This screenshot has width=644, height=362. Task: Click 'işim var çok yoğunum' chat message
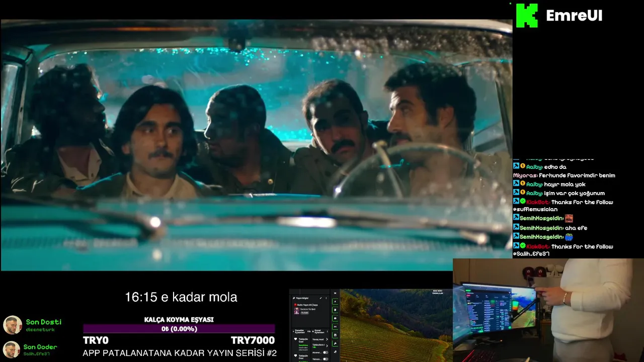574,193
